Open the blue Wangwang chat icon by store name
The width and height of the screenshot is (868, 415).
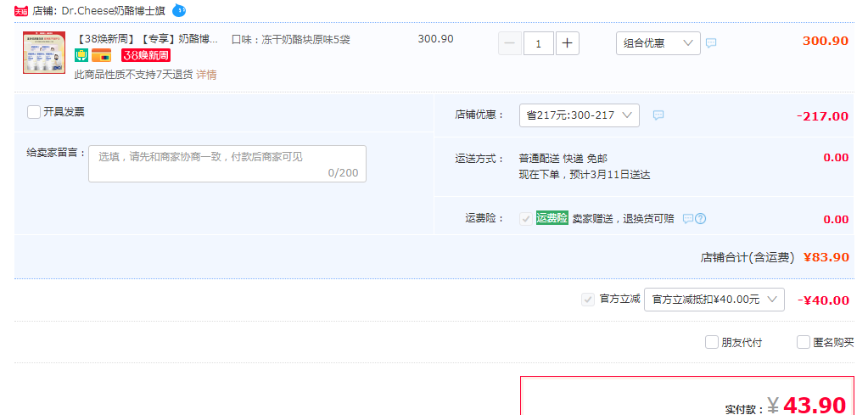point(179,10)
